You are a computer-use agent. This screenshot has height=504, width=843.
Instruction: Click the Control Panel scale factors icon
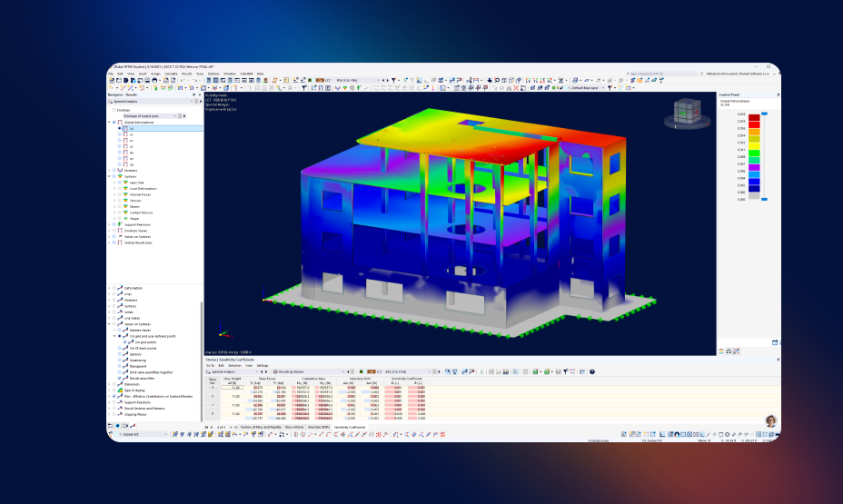coord(729,351)
